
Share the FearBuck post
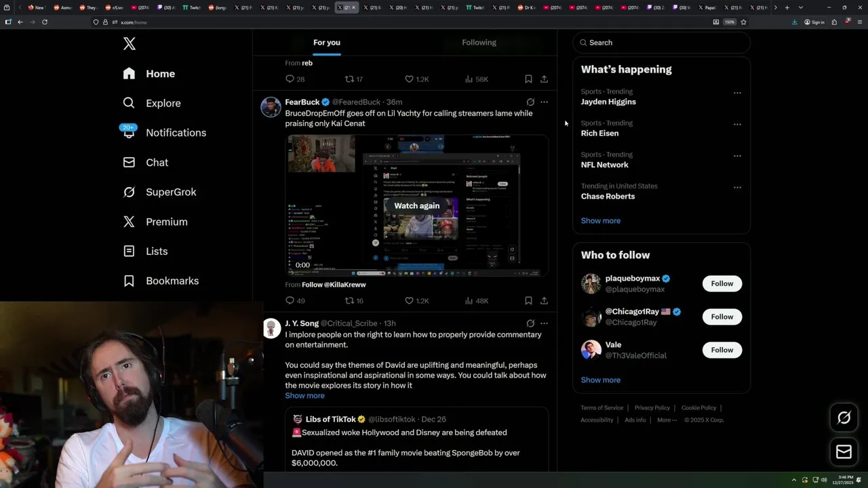544,301
